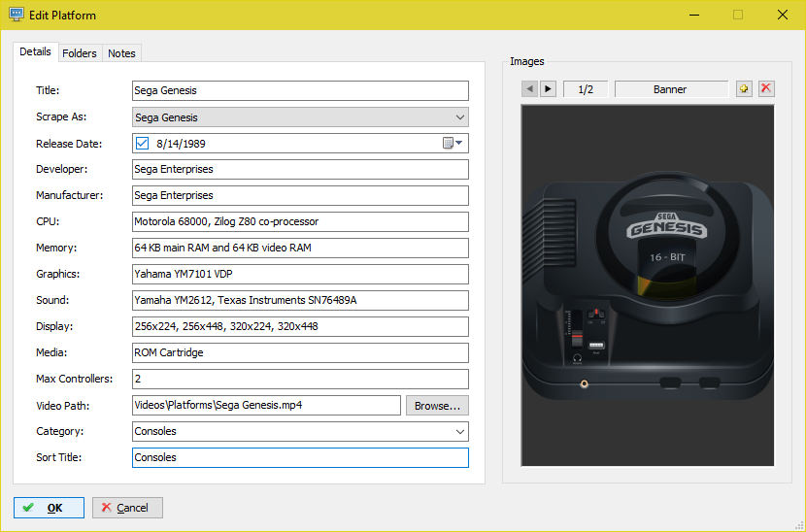Click the Max Controllers field

pos(300,379)
